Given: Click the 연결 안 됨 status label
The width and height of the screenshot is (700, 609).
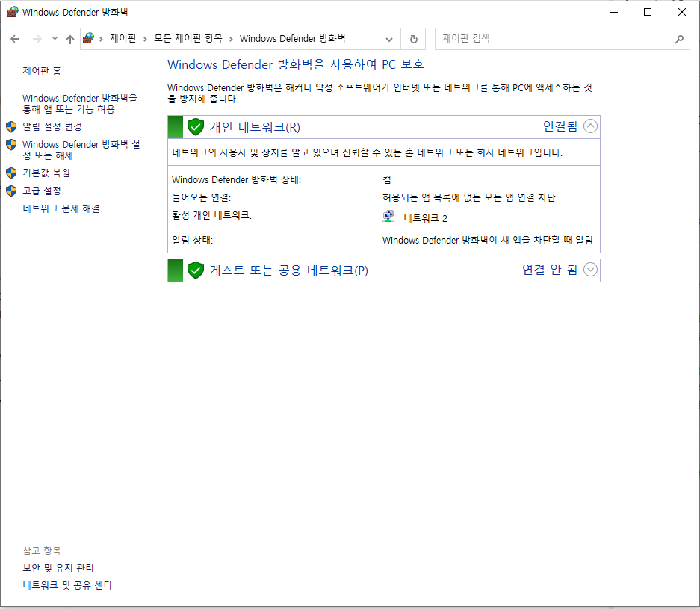Looking at the screenshot, I should pos(550,270).
